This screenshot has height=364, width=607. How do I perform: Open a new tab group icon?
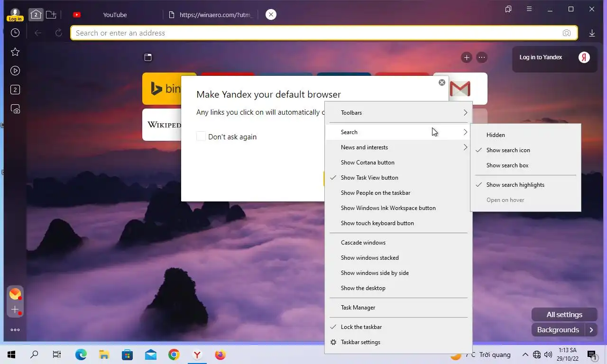[x=51, y=15]
